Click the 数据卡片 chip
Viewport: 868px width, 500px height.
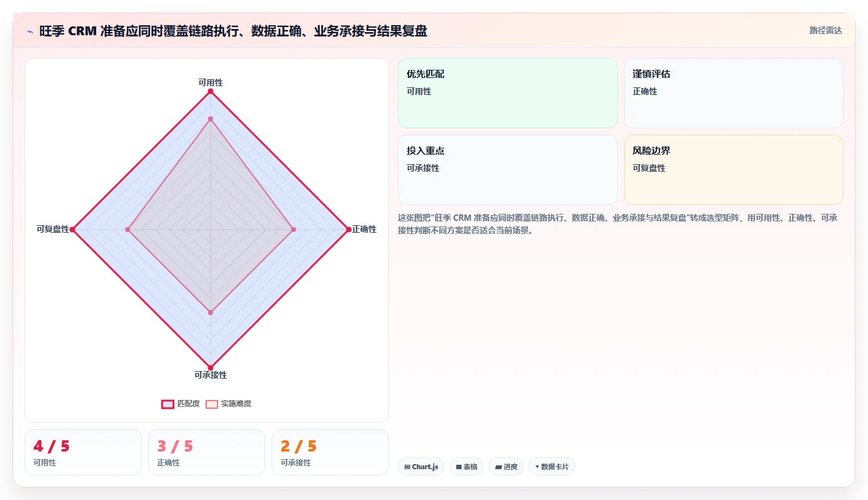click(x=552, y=467)
